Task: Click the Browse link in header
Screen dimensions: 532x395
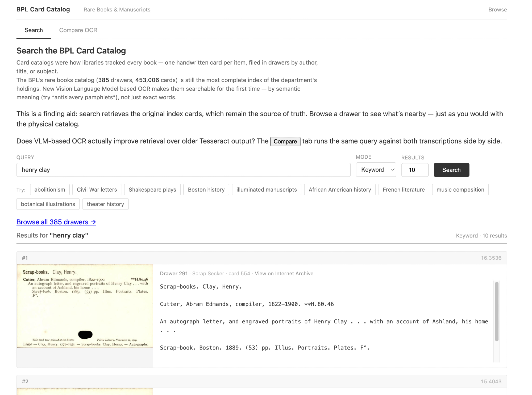Action: point(497,10)
